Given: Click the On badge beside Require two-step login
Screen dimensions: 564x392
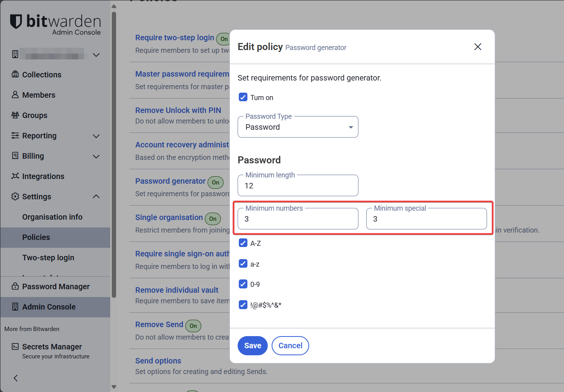Looking at the screenshot, I should [224, 39].
